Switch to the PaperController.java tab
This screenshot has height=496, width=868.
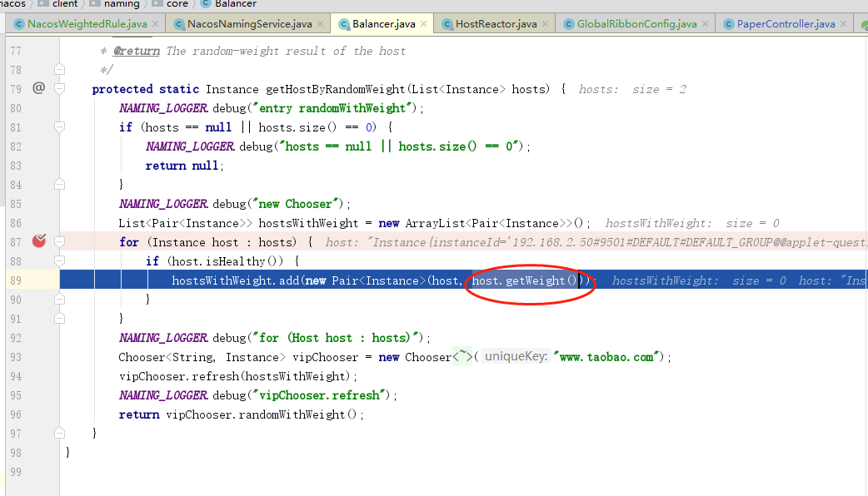click(786, 24)
